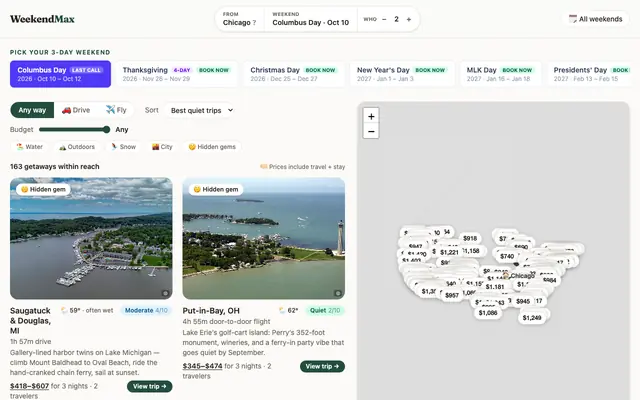View trip for Saugatuck & Douglas
This screenshot has height=400, width=640.
tap(150, 386)
